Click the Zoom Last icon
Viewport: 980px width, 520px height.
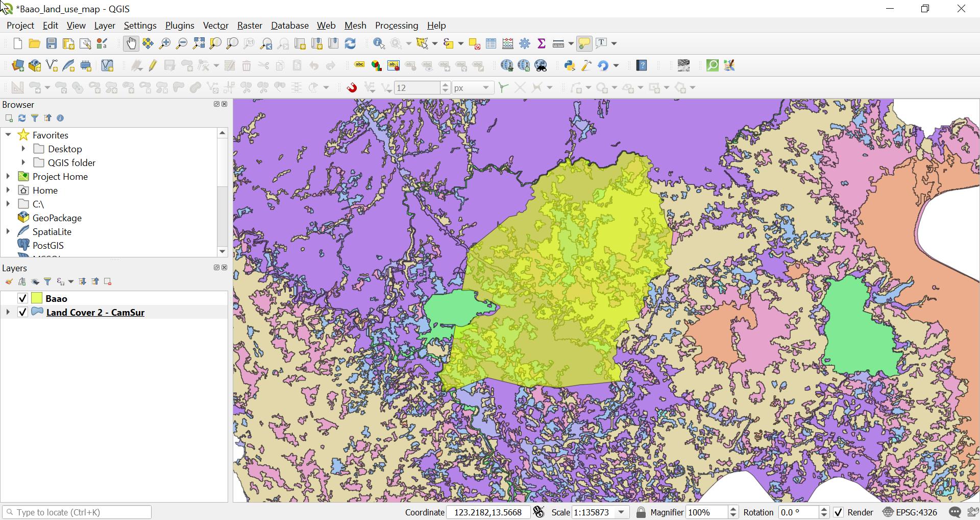pyautogui.click(x=266, y=43)
